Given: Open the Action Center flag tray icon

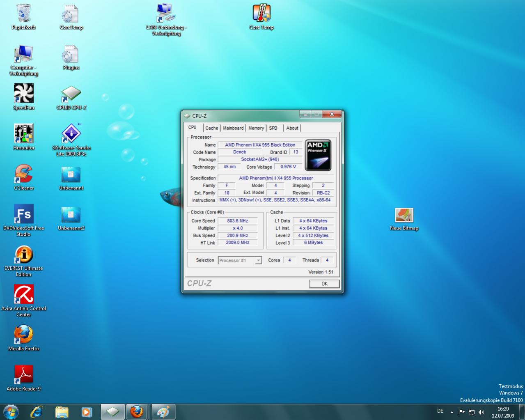Looking at the screenshot, I should [x=462, y=412].
